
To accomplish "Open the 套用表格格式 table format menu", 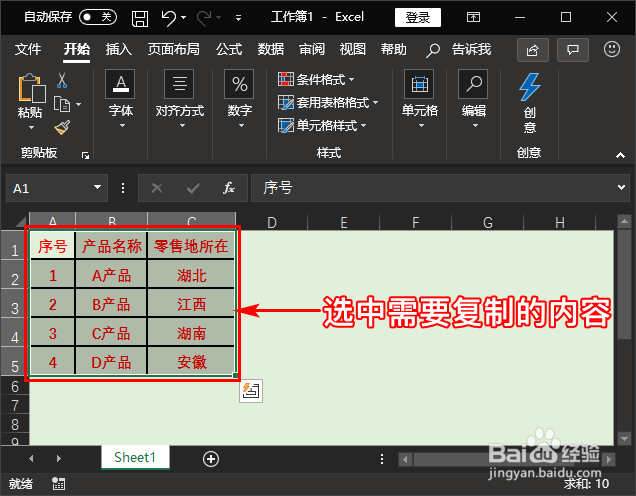I will pyautogui.click(x=328, y=102).
